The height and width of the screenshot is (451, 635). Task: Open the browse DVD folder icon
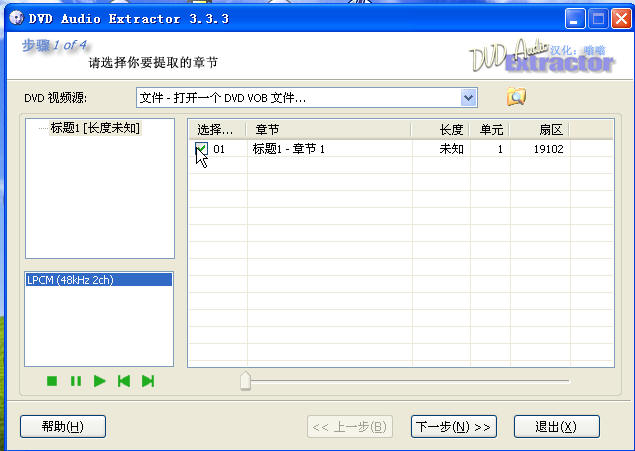[516, 97]
